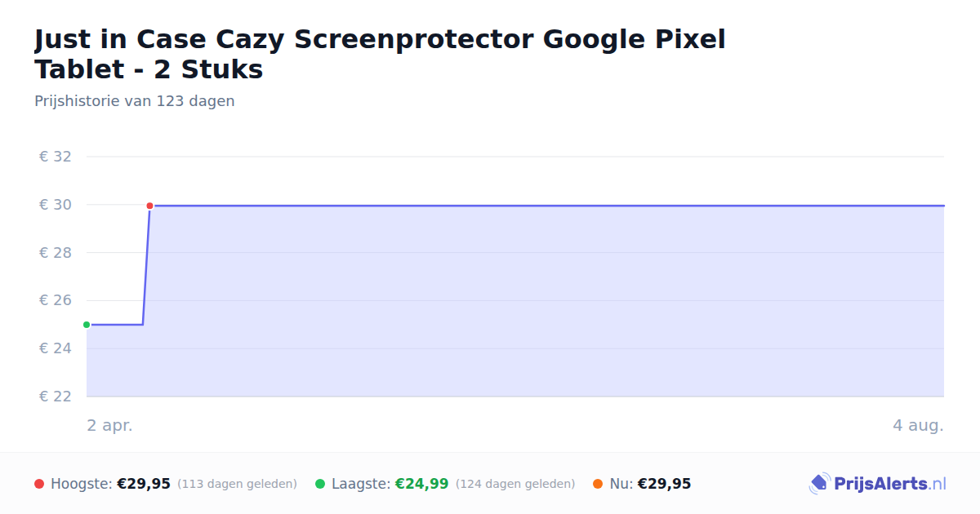Click the 113 dagen geleden note
The image size is (980, 514).
pyautogui.click(x=237, y=484)
